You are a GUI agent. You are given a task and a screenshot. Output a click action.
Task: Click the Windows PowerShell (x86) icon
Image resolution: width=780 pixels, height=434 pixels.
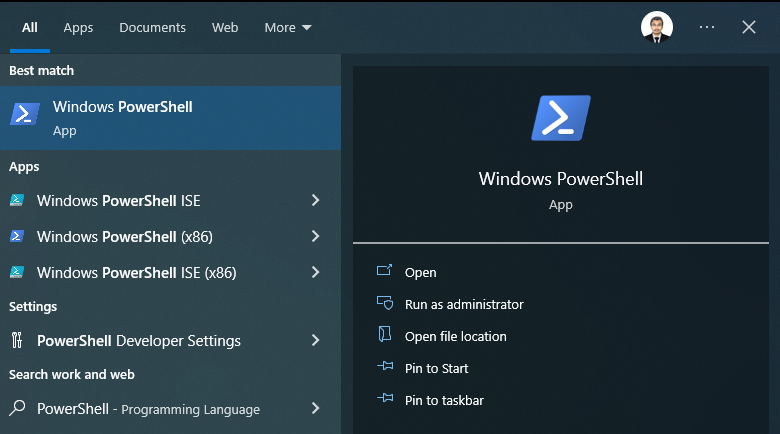tap(17, 236)
